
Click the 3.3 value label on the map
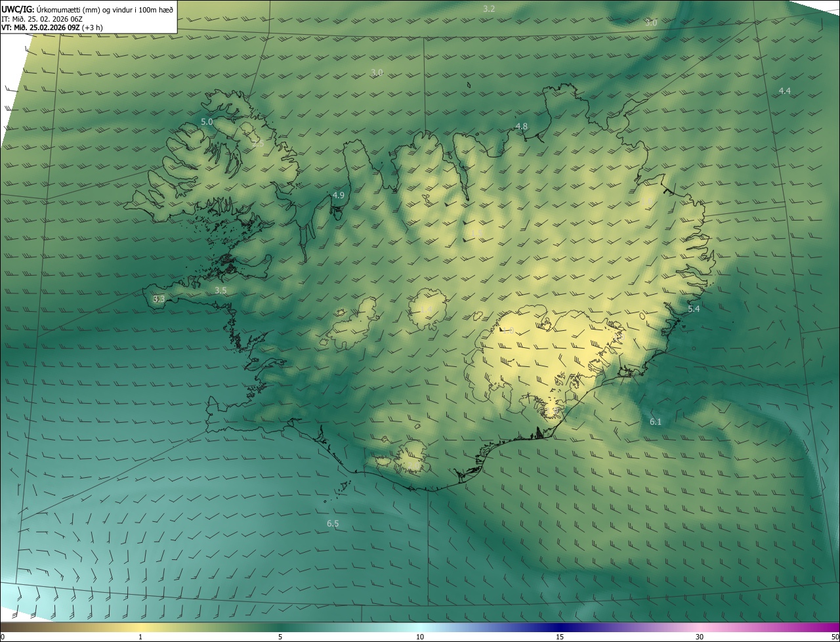pos(159,299)
